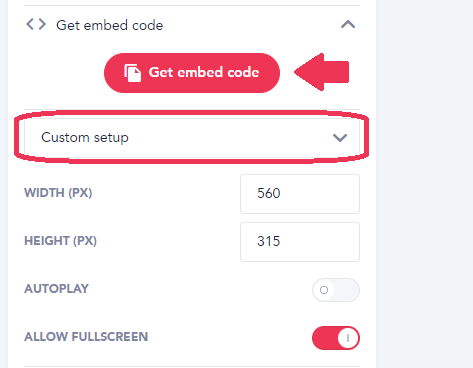
Task: Focus the Height (PX) input field
Action: [300, 242]
